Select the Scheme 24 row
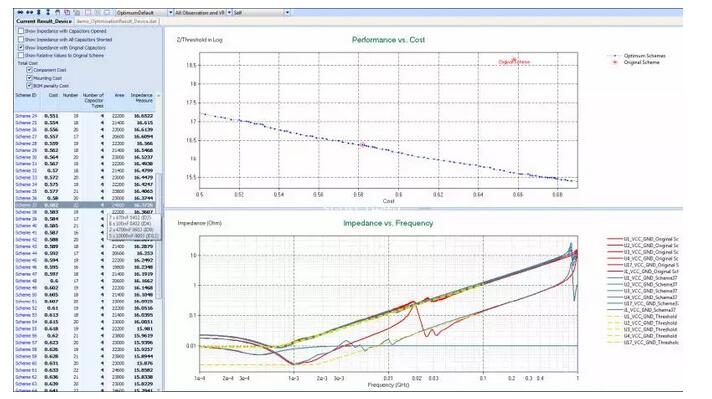The width and height of the screenshot is (712, 399). pyautogui.click(x=85, y=116)
